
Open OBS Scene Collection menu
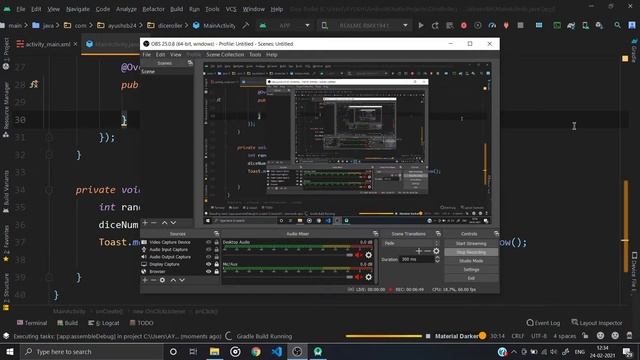click(225, 54)
